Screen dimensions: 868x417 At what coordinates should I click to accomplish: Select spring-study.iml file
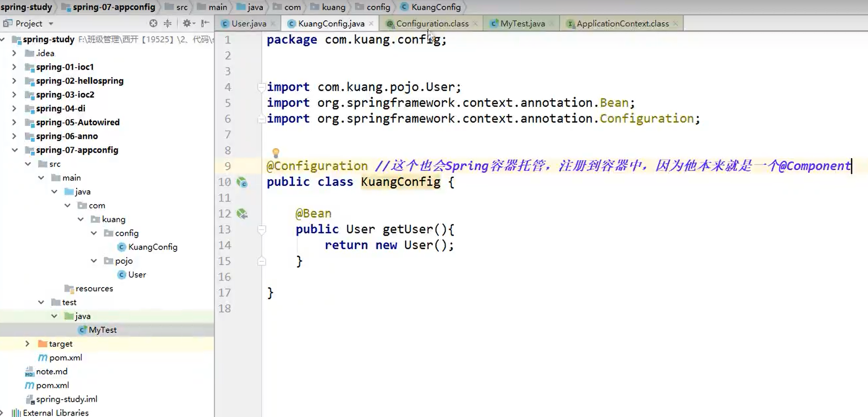click(66, 399)
